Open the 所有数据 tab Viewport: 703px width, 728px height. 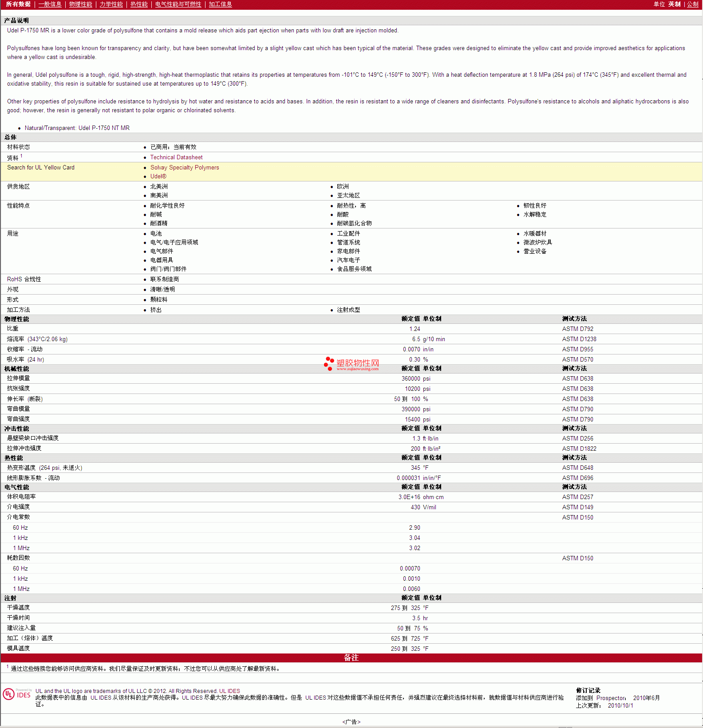[x=18, y=4]
